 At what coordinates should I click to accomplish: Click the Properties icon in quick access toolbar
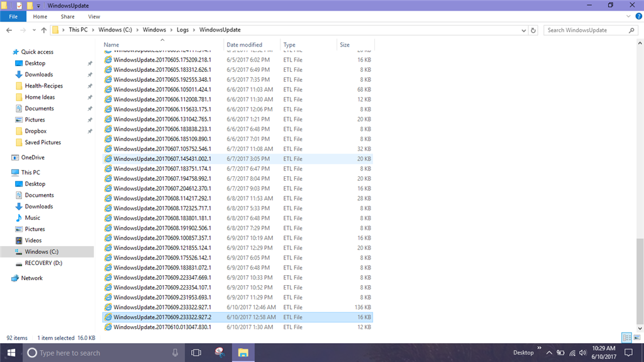(19, 5)
